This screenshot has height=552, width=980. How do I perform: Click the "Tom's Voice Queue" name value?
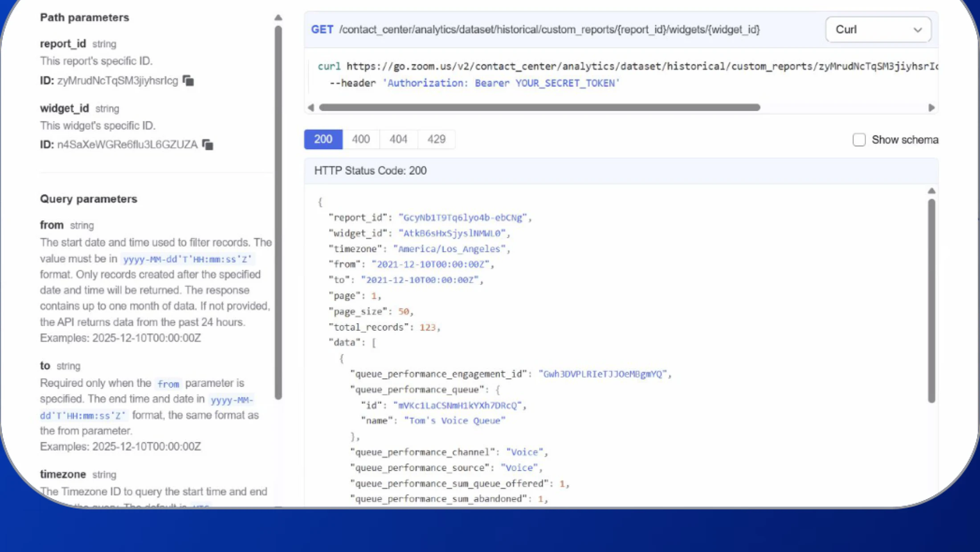point(455,421)
